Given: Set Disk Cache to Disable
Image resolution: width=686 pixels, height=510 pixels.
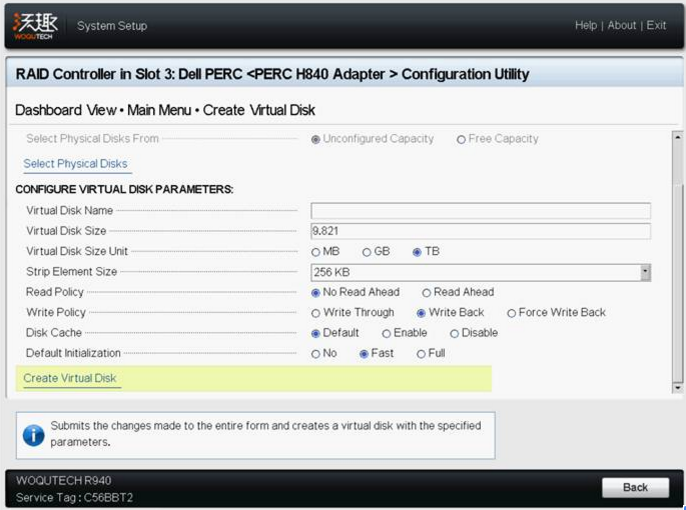Looking at the screenshot, I should 454,334.
